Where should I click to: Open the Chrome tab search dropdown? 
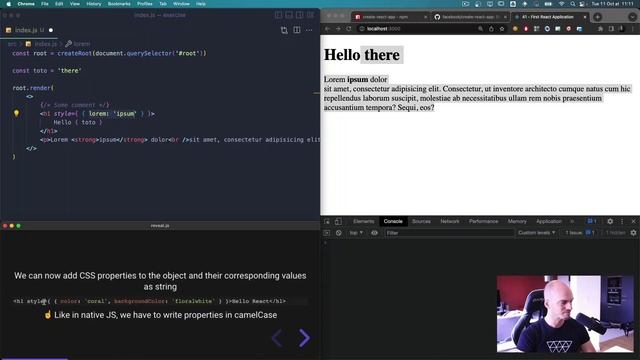click(632, 17)
